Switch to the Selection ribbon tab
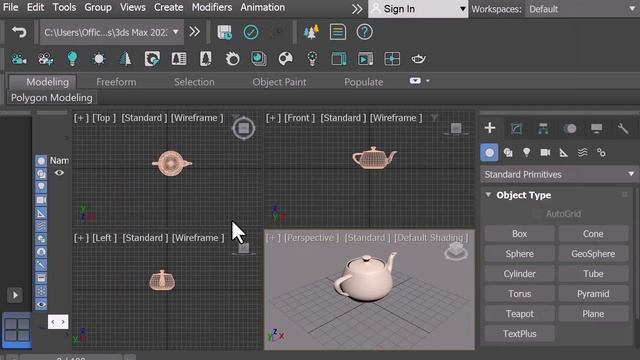 coord(194,82)
